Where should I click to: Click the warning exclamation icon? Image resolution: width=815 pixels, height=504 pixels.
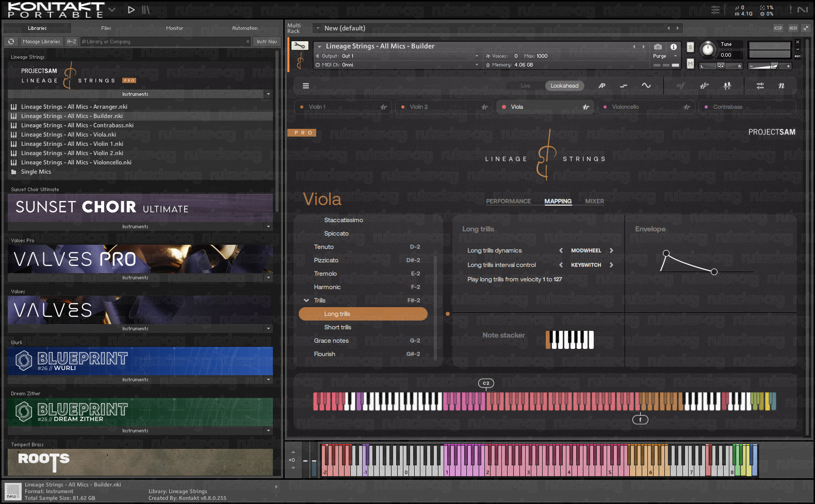tap(790, 10)
